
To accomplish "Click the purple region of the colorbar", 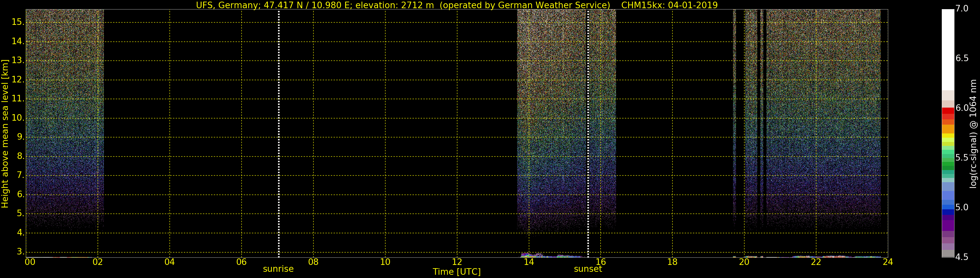I will pos(948,223).
